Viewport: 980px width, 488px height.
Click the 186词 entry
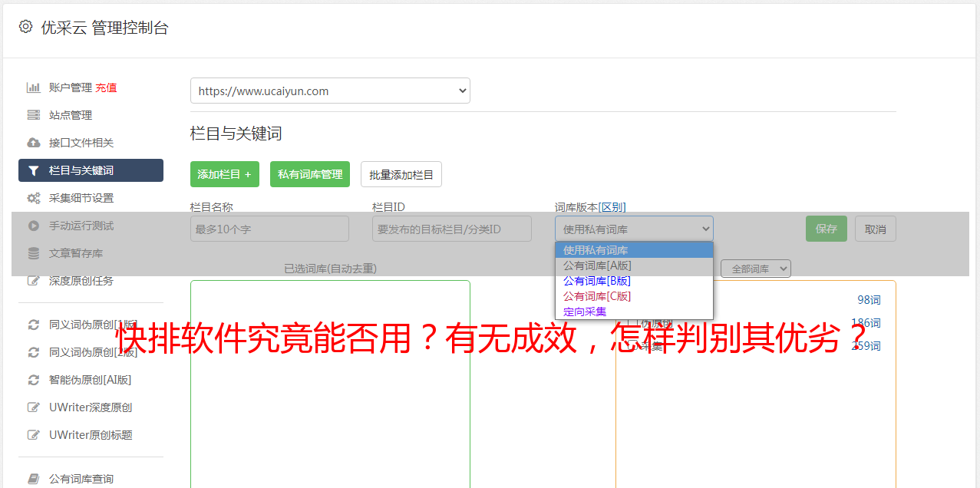pyautogui.click(x=866, y=323)
